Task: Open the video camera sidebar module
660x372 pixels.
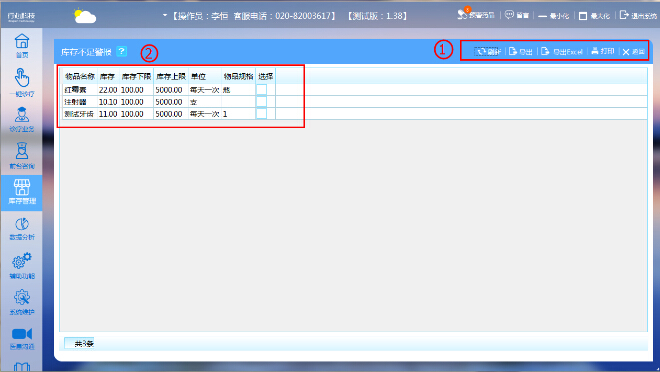Action: (22, 338)
